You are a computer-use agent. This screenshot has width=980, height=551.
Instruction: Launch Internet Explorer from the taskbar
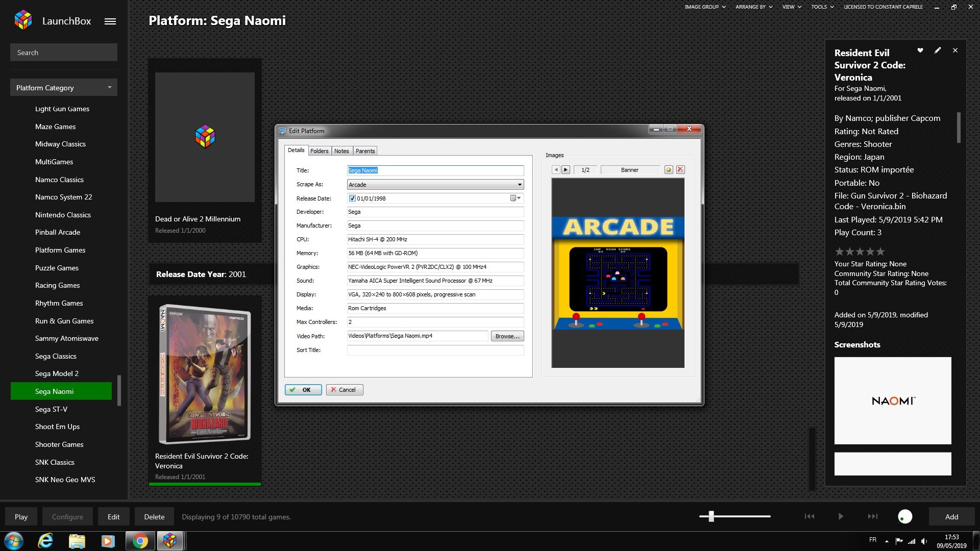(45, 541)
